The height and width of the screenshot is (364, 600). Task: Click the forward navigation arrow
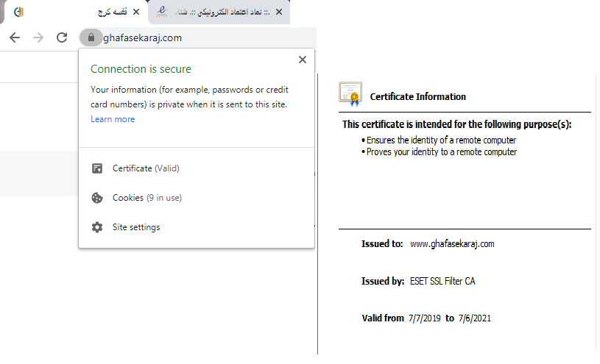(38, 38)
